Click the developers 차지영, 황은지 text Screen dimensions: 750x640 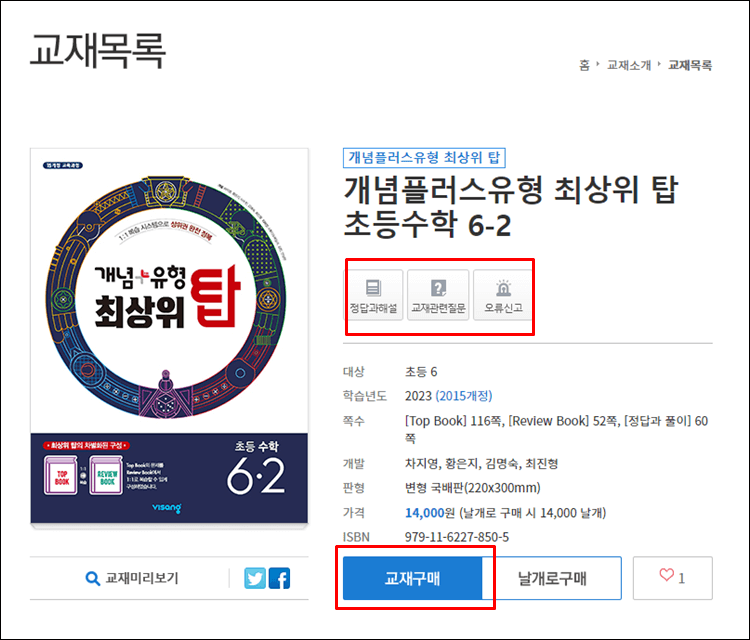point(481,463)
